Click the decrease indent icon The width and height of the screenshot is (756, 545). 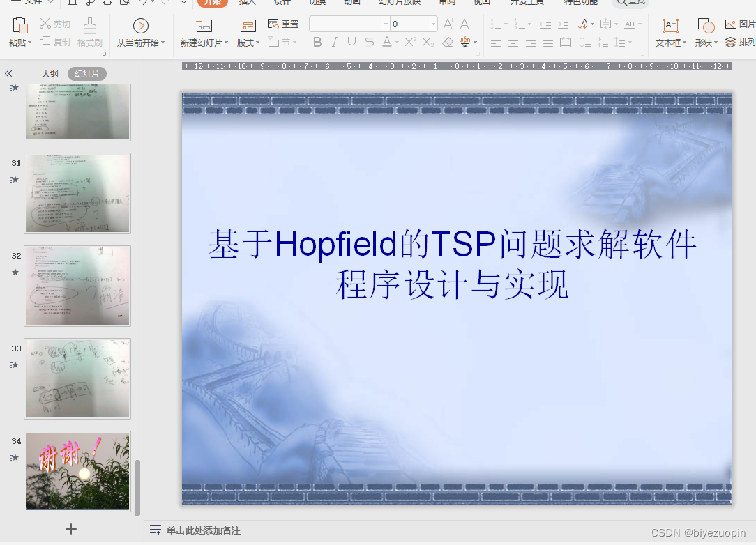[x=545, y=24]
